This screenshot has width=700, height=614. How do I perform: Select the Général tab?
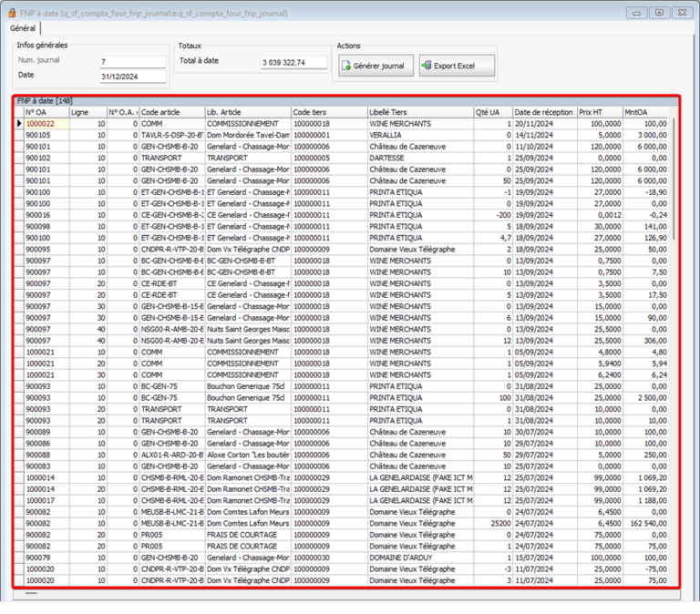(23, 28)
